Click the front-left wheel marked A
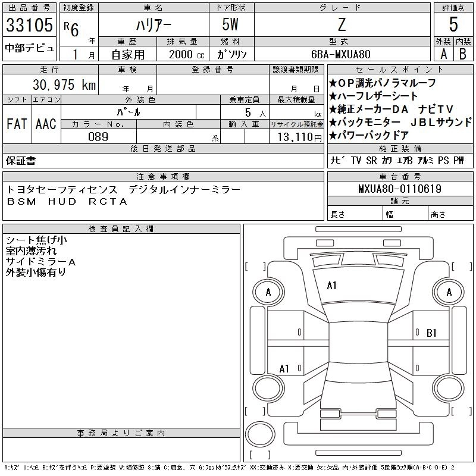Image resolution: width=476 pixels, height=476 pixels. (x=268, y=292)
